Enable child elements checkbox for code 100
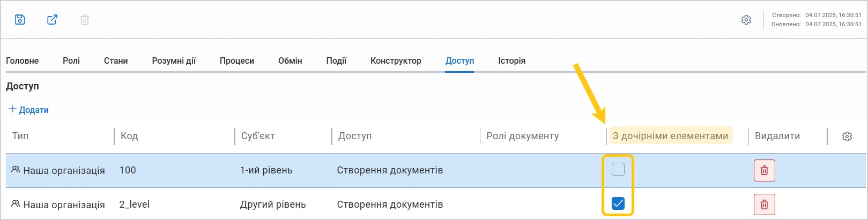The image size is (868, 220). pyautogui.click(x=618, y=170)
